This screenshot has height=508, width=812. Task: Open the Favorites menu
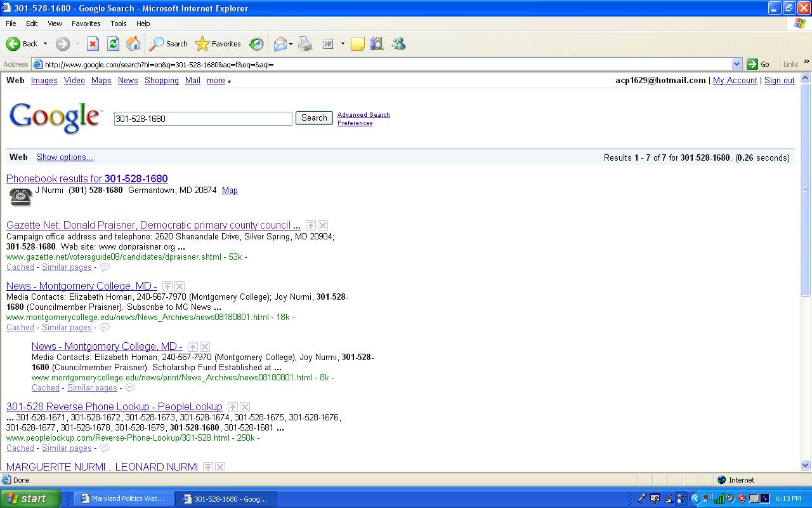86,23
